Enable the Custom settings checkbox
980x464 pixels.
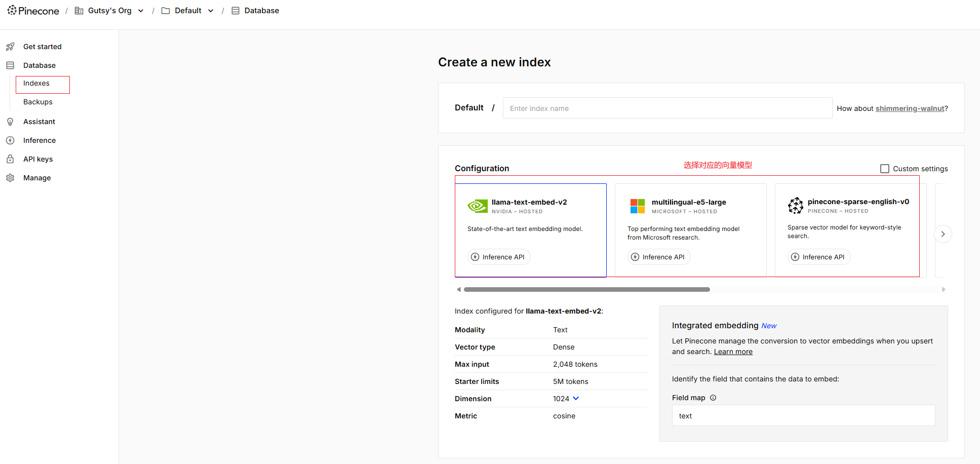tap(885, 169)
